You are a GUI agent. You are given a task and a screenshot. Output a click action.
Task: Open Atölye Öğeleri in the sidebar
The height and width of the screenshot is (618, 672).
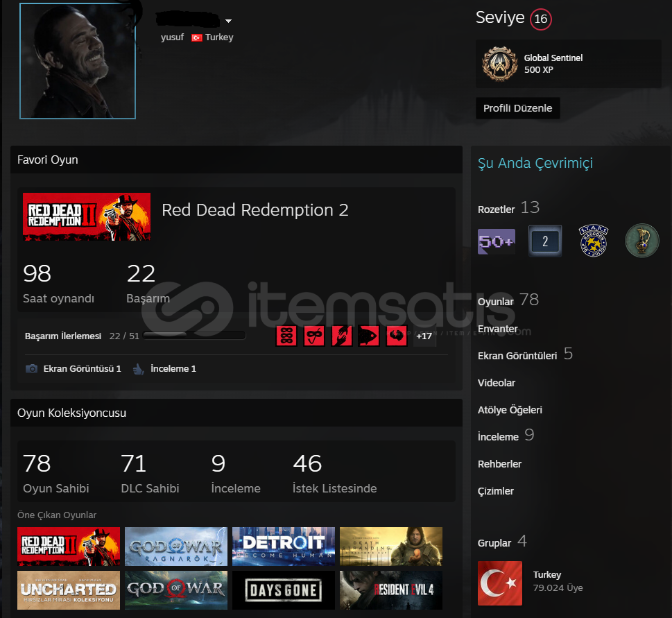tap(510, 410)
